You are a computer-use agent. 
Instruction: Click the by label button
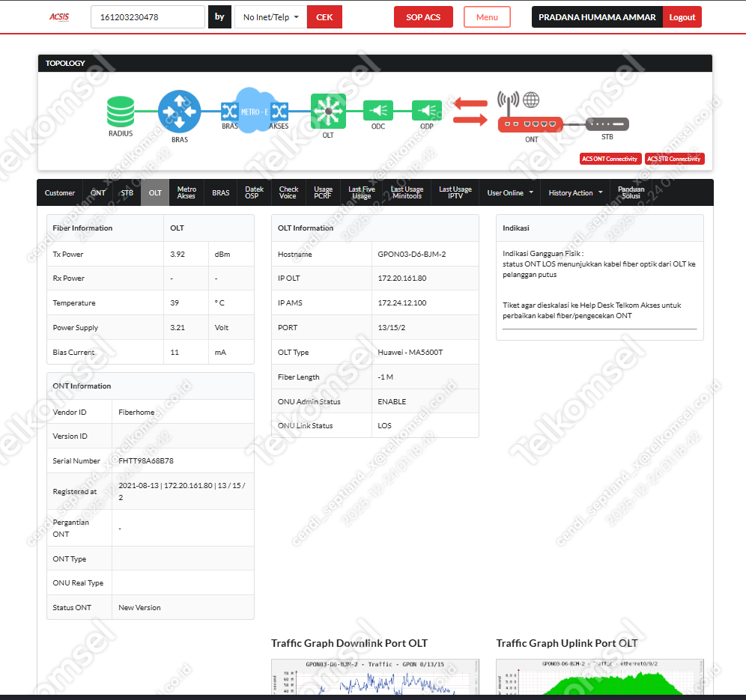tap(219, 17)
